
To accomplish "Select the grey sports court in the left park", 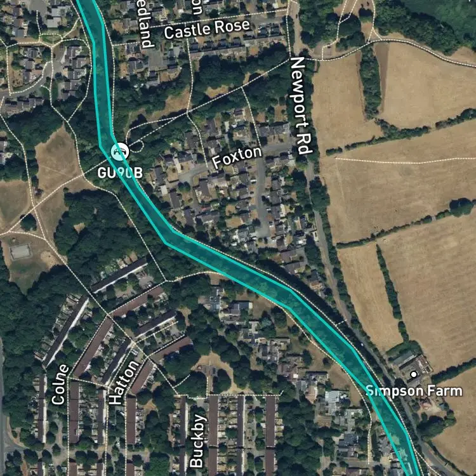I will coord(20,251).
